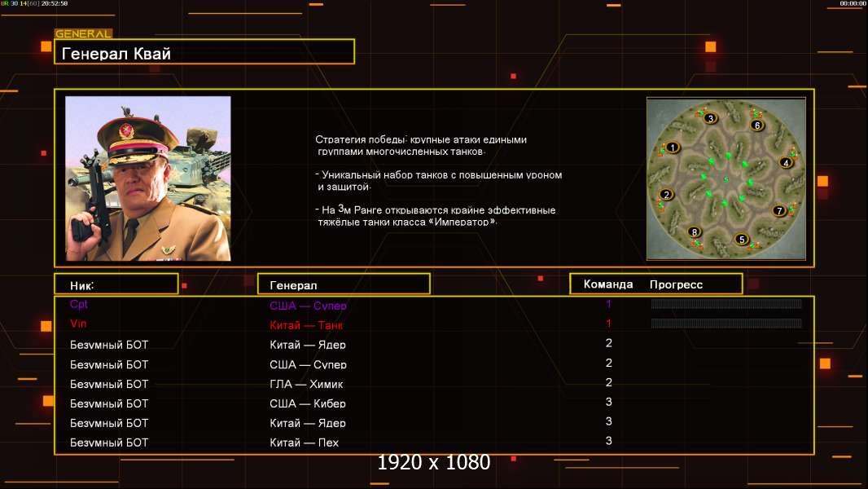Choose start position marker 7 on the minimap

[x=779, y=210]
